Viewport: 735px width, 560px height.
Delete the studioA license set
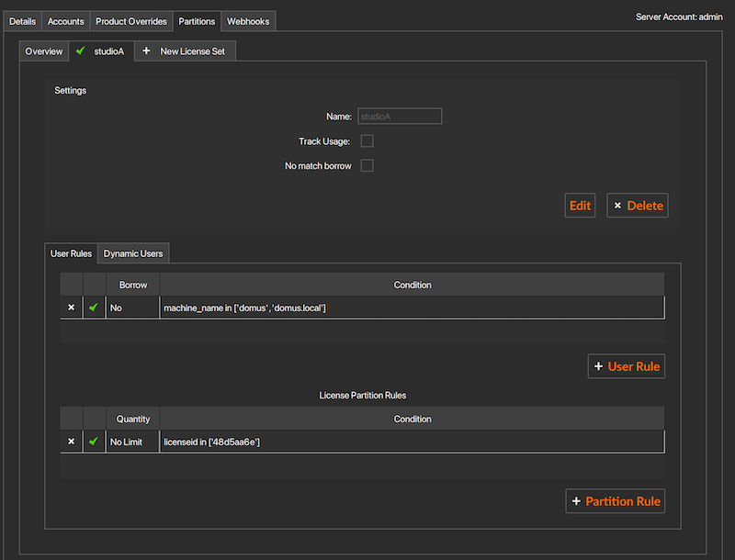(x=638, y=206)
